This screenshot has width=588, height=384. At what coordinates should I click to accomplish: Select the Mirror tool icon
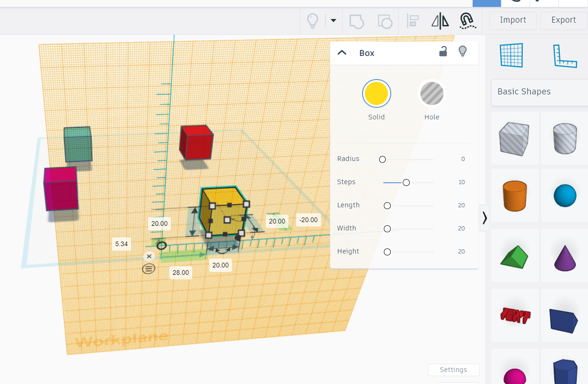coord(440,21)
